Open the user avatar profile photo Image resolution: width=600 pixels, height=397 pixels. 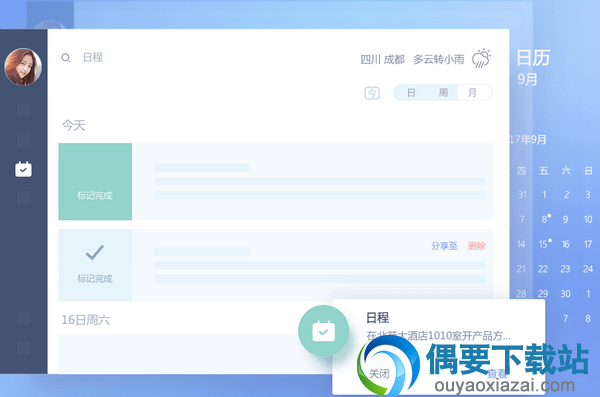tap(23, 67)
